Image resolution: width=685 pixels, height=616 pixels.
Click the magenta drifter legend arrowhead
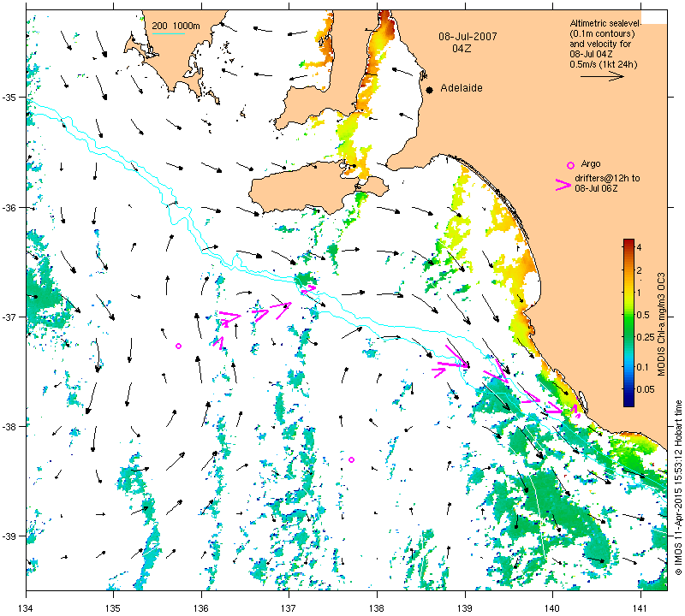pyautogui.click(x=563, y=185)
